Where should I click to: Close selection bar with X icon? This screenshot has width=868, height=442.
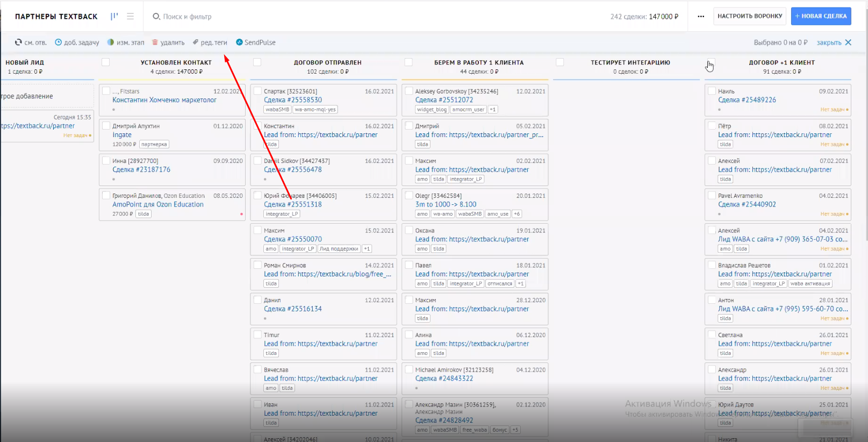click(x=848, y=42)
